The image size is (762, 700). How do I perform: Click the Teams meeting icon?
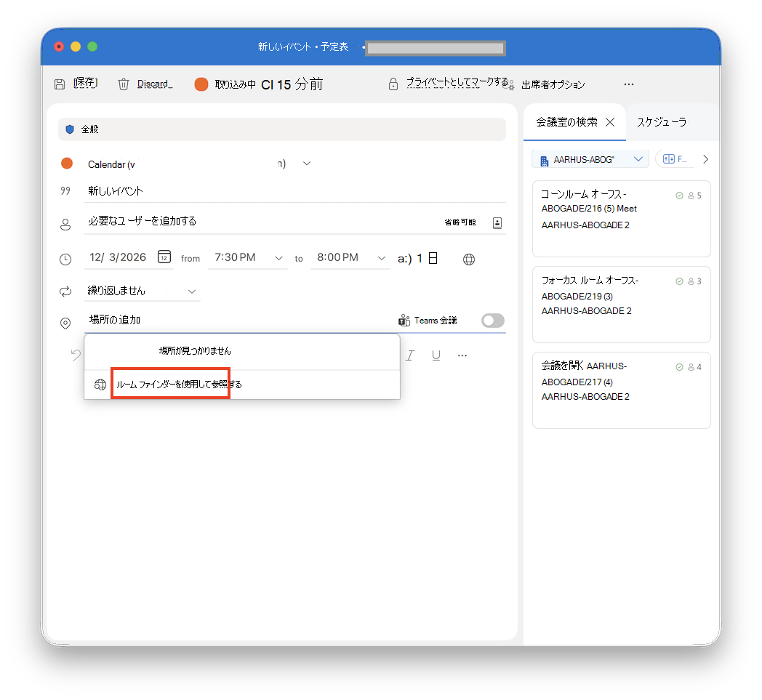click(404, 320)
